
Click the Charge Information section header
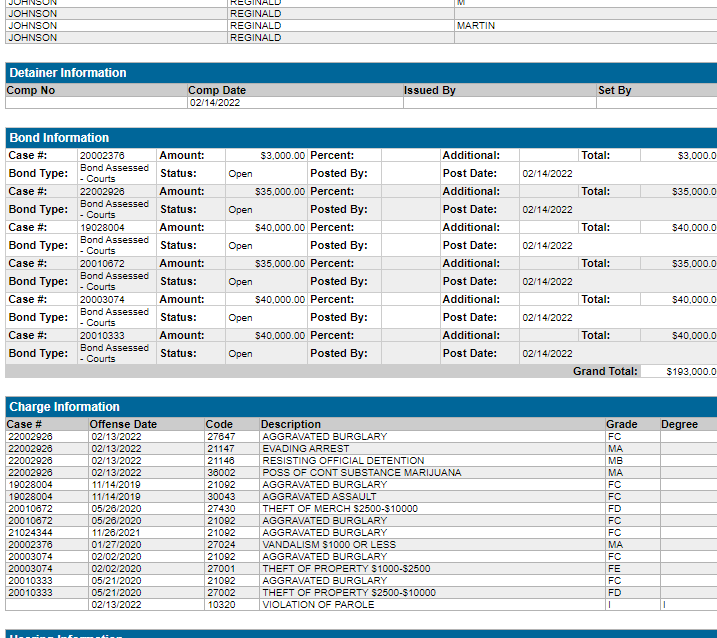[x=64, y=407]
